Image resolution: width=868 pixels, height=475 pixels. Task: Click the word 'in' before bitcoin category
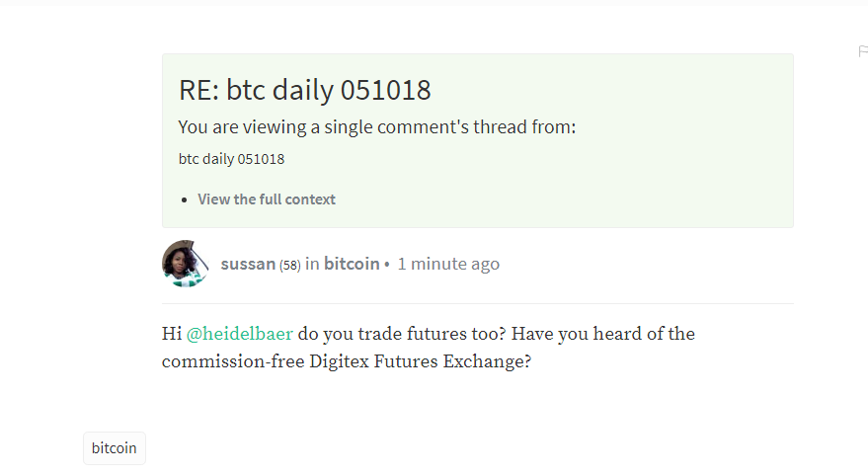pyautogui.click(x=312, y=264)
